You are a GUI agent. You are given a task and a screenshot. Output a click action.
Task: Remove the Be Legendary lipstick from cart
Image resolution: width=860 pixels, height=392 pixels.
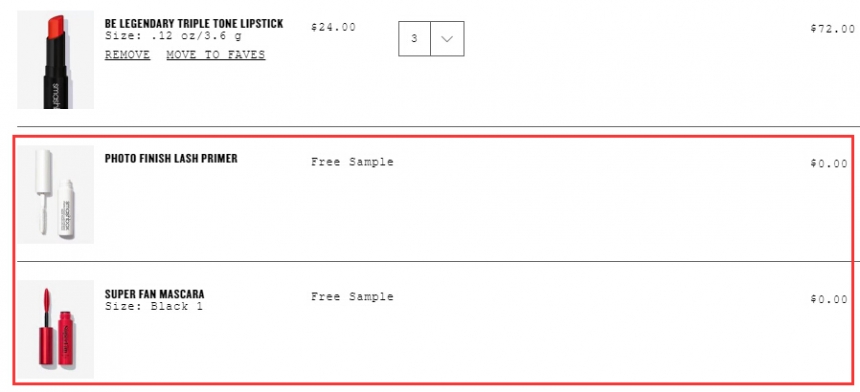[127, 55]
